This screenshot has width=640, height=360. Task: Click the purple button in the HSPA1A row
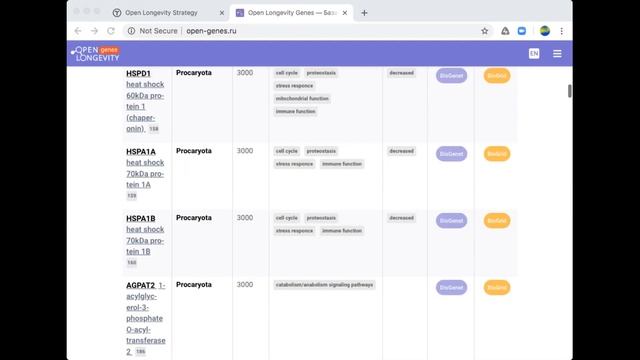pyautogui.click(x=451, y=154)
